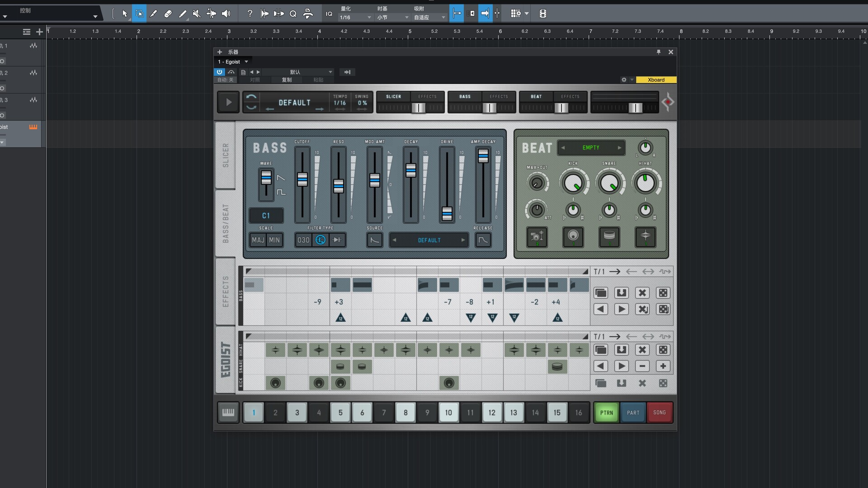Select pattern slot 12
The height and width of the screenshot is (488, 868).
point(492,413)
